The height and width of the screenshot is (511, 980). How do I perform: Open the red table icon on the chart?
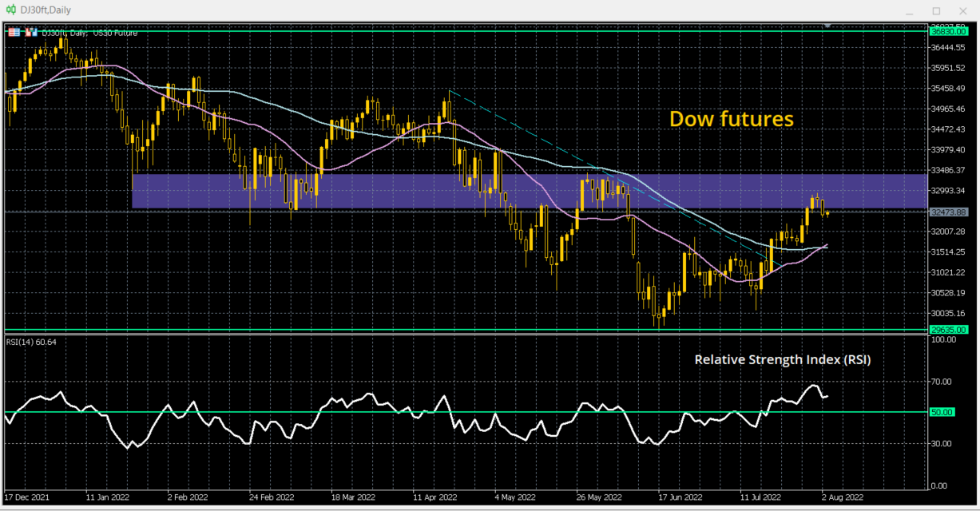pyautogui.click(x=14, y=32)
